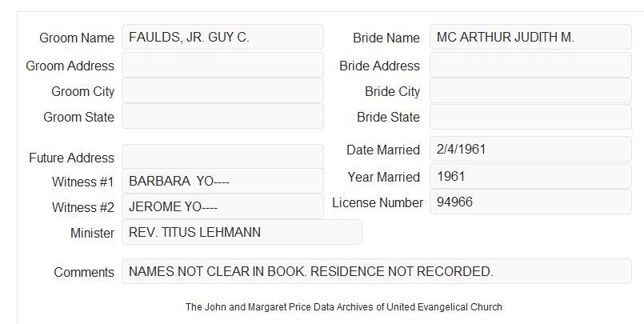Click the Bride State field
The width and height of the screenshot is (644, 324).
530,117
